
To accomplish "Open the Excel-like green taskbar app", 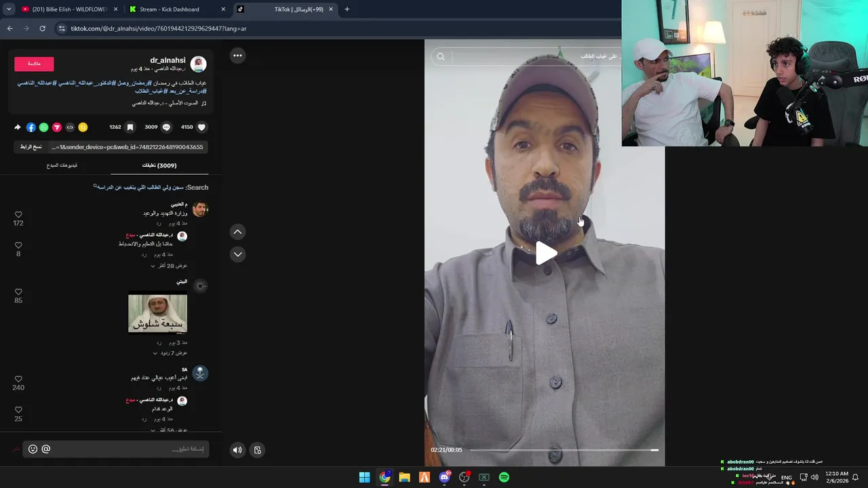I will (484, 477).
